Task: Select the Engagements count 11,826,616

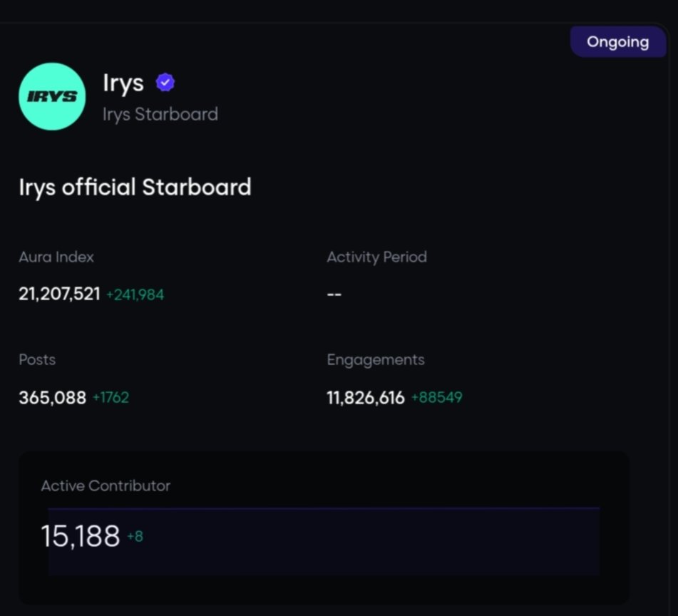Action: 365,398
